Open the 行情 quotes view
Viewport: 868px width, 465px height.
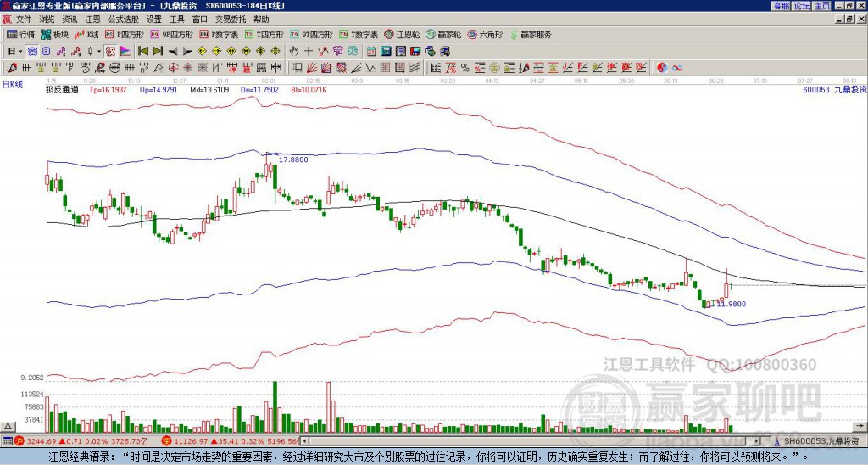20,34
